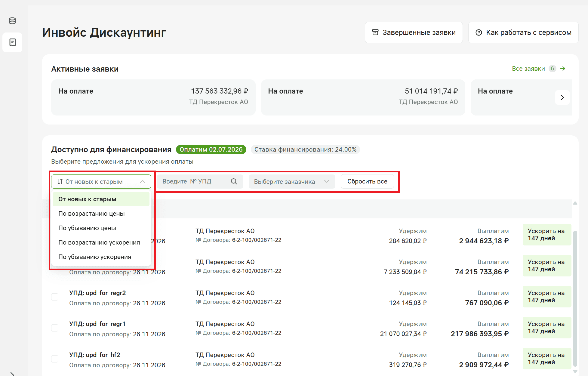Show next active request card

point(562,97)
